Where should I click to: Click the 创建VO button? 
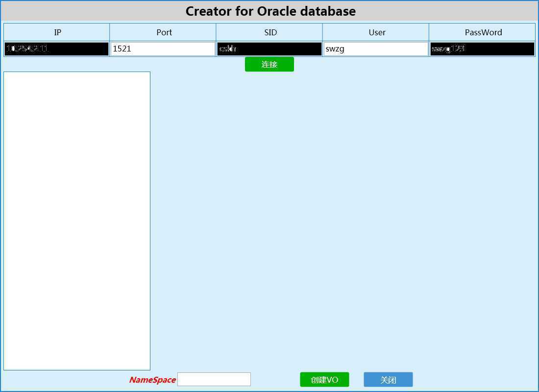324,380
